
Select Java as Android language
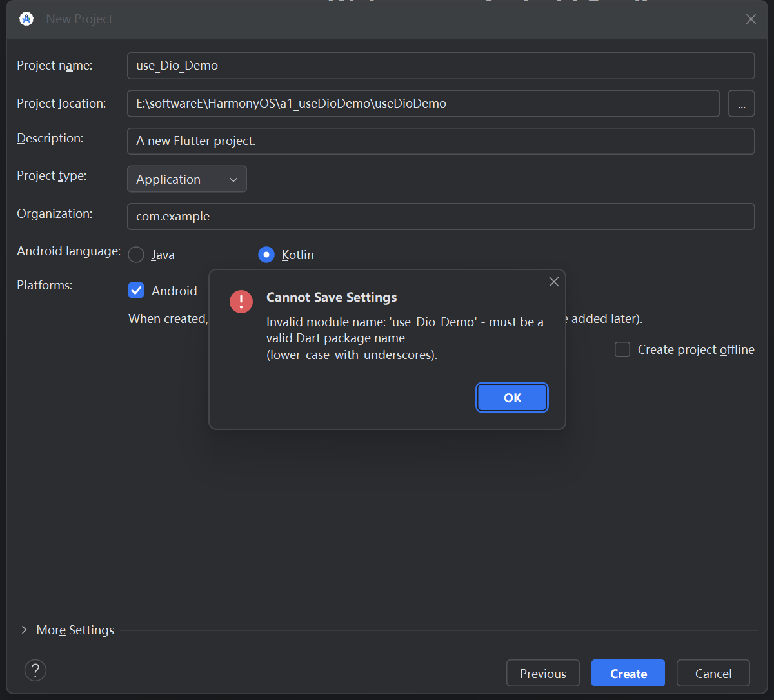point(136,255)
